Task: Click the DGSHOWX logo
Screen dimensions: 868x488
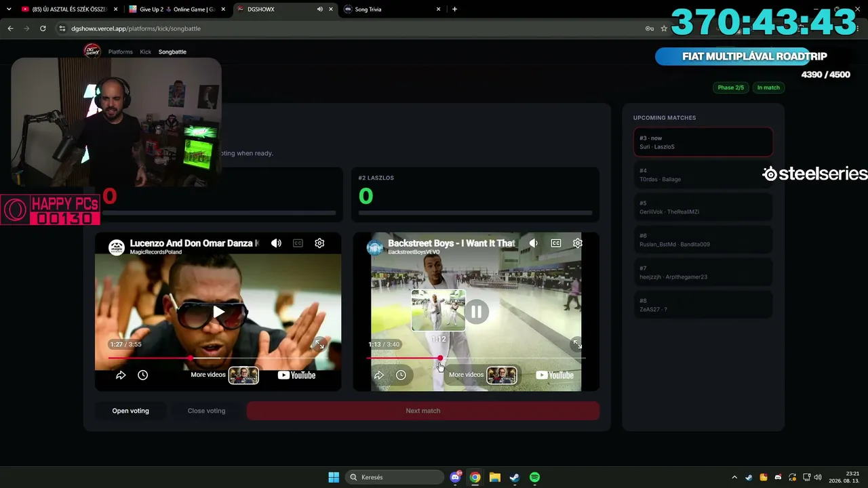Action: [x=92, y=51]
